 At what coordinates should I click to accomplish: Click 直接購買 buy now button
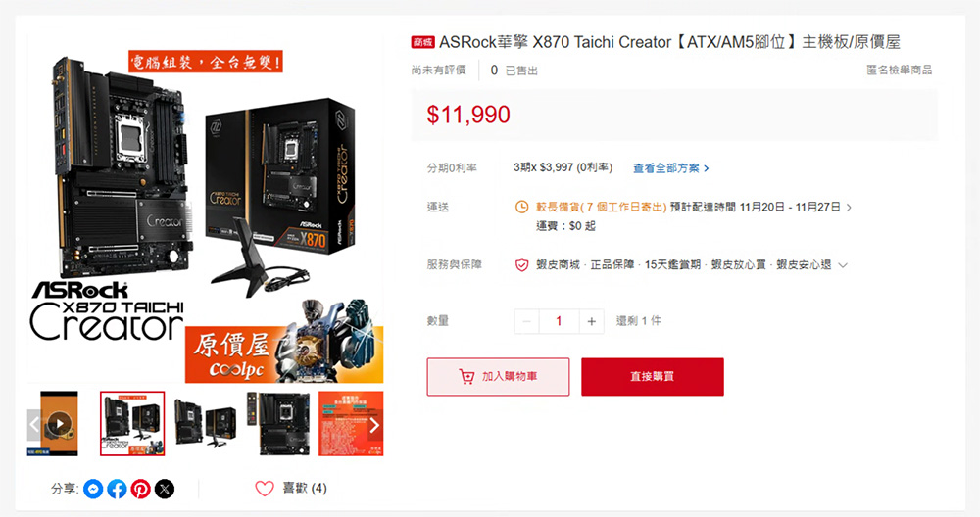[653, 377]
